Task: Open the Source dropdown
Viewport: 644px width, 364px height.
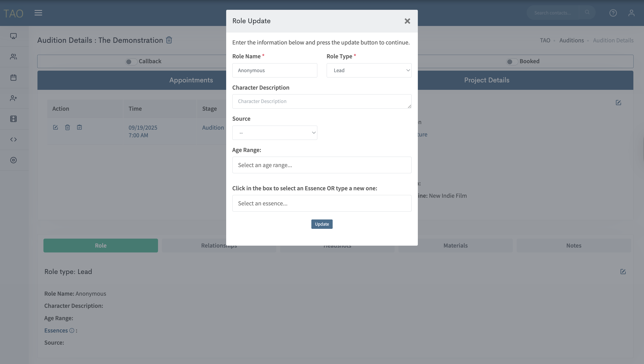Action: [275, 133]
